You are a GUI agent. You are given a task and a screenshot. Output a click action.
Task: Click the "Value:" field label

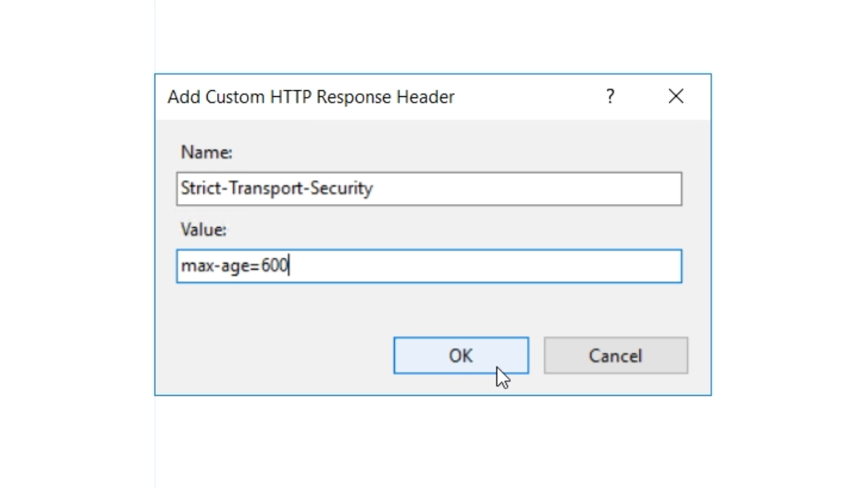tap(203, 230)
